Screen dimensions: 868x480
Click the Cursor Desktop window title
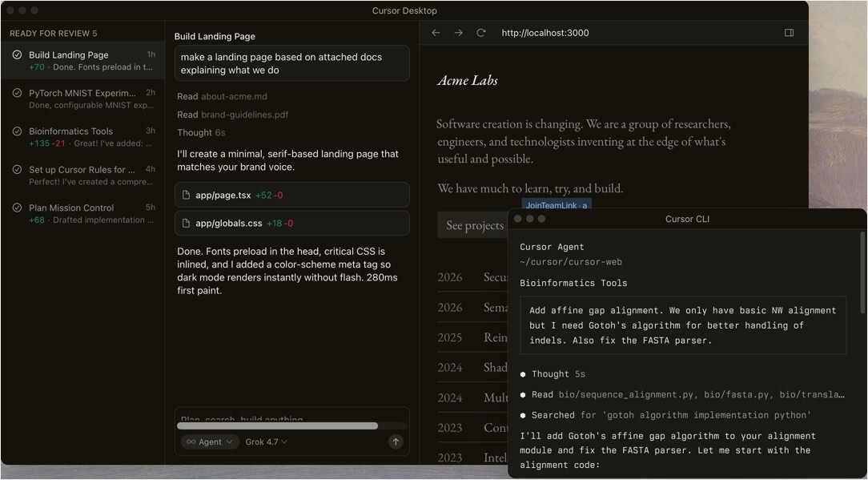(404, 10)
